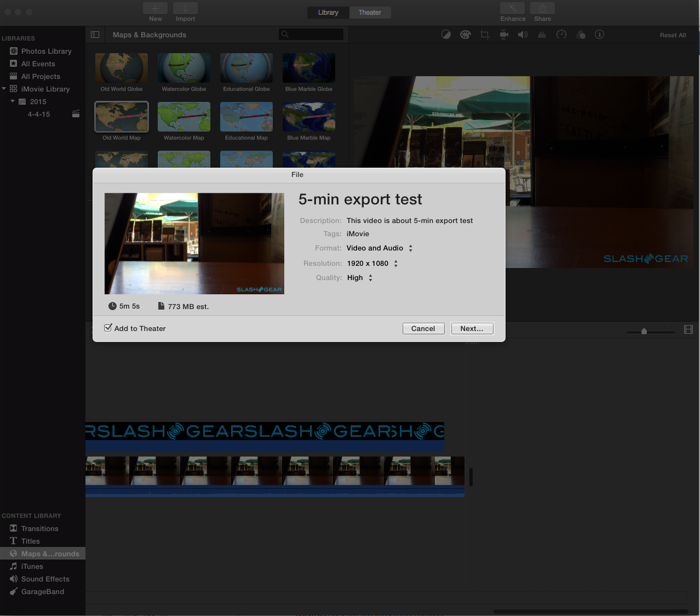Click the Next... button in export dialog
Viewport: 700px width, 616px height.
(x=472, y=328)
